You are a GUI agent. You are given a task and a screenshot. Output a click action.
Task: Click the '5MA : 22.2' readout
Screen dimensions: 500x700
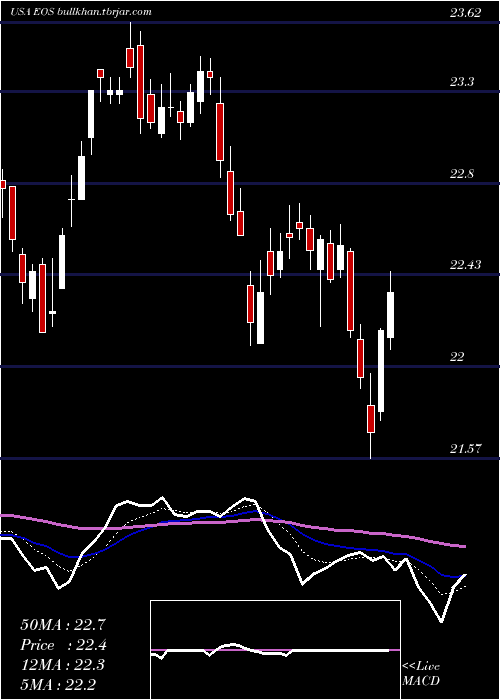58,684
